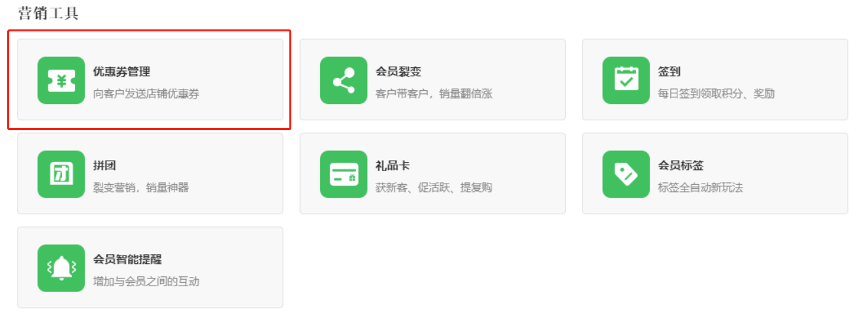Click description 增加与会员之间的互动
Screen dimensions: 868x328
(x=146, y=282)
